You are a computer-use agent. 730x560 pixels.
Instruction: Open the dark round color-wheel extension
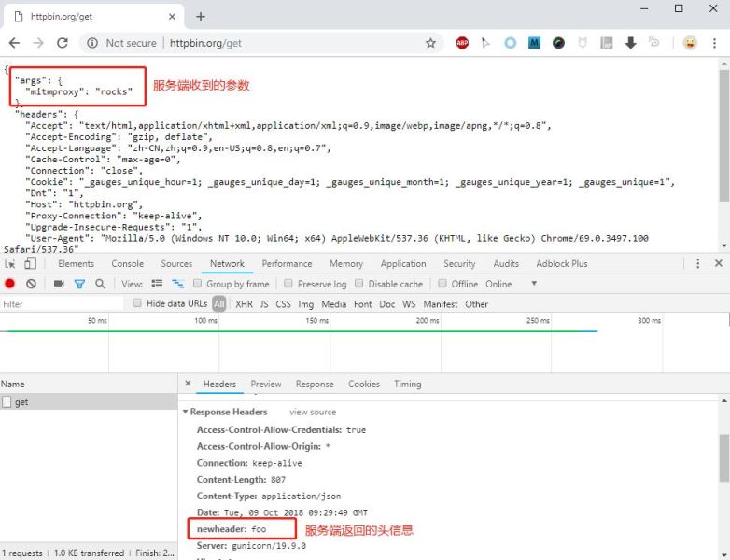[558, 43]
